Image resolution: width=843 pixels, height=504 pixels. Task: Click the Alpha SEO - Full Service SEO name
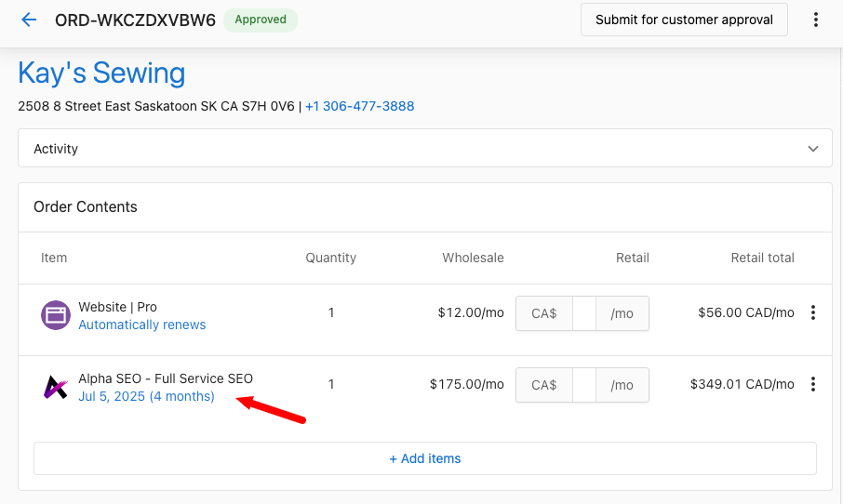166,378
